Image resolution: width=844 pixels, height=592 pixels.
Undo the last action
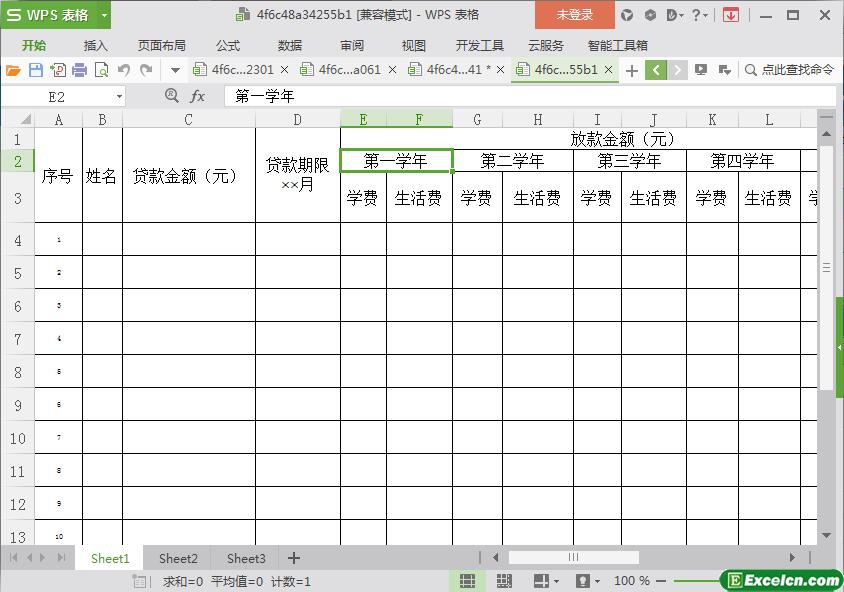124,70
